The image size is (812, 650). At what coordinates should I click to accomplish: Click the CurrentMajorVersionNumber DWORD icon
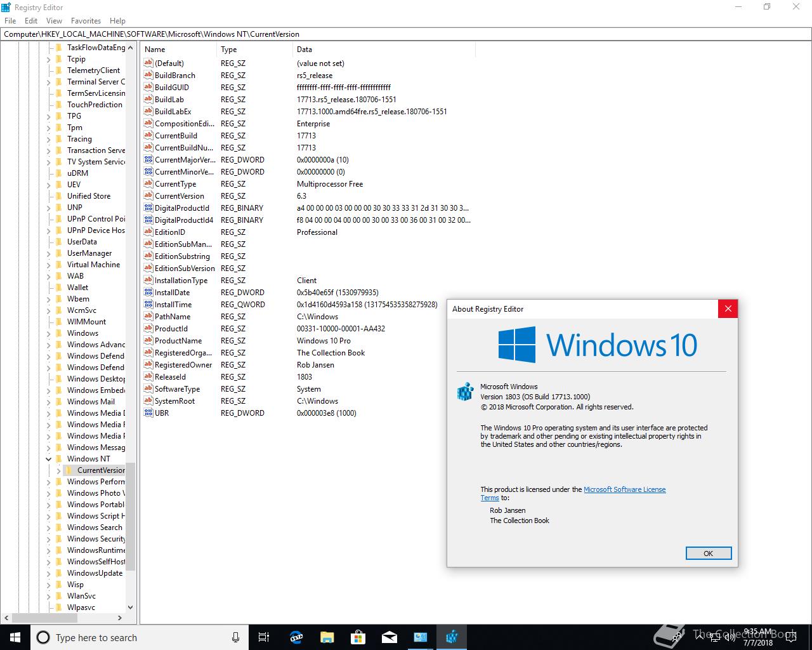[x=148, y=159]
